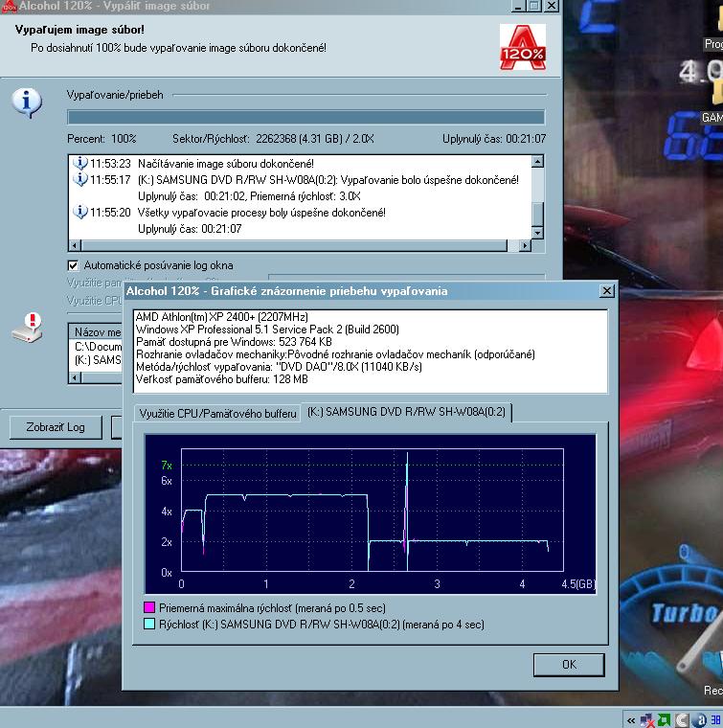Close the Grafické znázornenie priebehu dialog
The image size is (723, 728).
pos(606,290)
